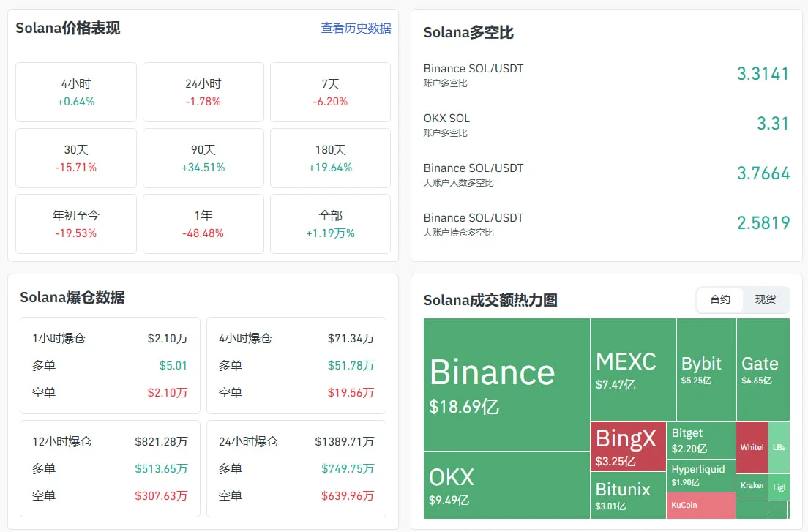
Task: Click the KuCoin heatmap tile
Action: pyautogui.click(x=701, y=506)
